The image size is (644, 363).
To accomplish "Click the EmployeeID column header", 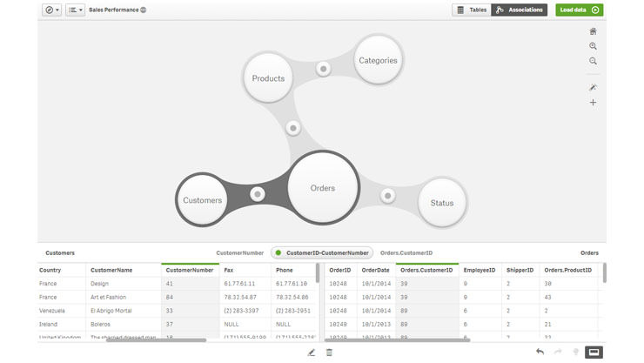I will pyautogui.click(x=480, y=270).
